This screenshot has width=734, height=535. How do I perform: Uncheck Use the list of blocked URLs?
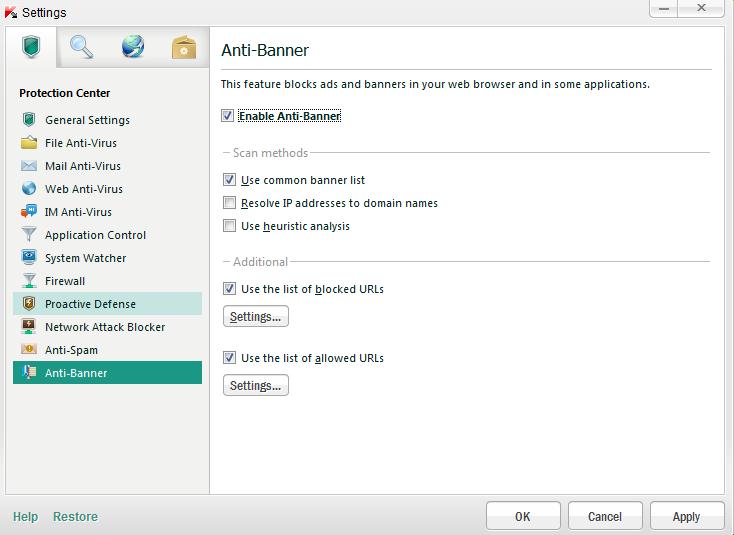pyautogui.click(x=229, y=289)
